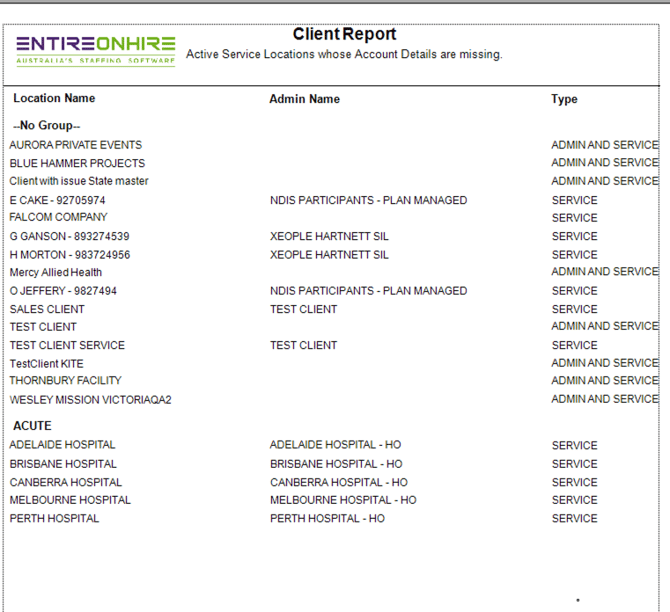Image resolution: width=670 pixels, height=612 pixels.
Task: Select MELBOURNE HOSPITAL - HO admin name
Action: click(x=343, y=500)
